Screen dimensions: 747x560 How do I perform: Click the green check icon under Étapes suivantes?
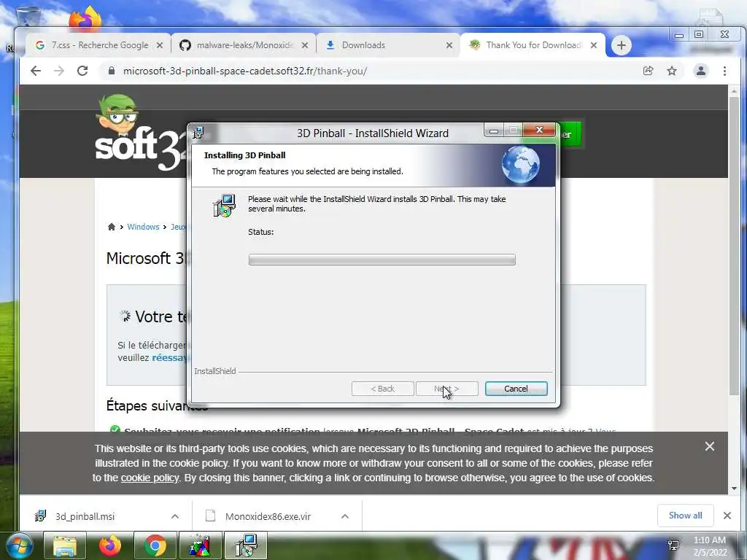[115, 430]
